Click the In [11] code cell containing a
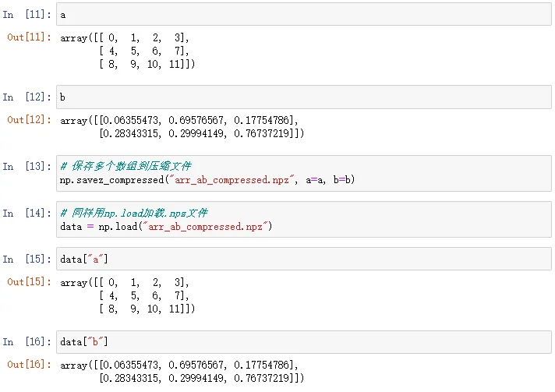555x392 pixels. pyautogui.click(x=304, y=15)
